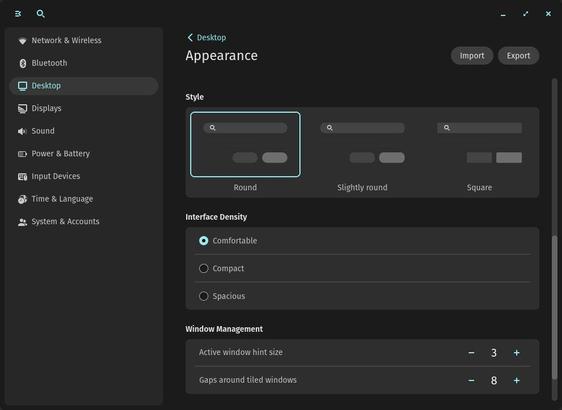Screen dimensions: 562x410
Task: Toggle the navigation sidebar icon
Action: [18, 14]
